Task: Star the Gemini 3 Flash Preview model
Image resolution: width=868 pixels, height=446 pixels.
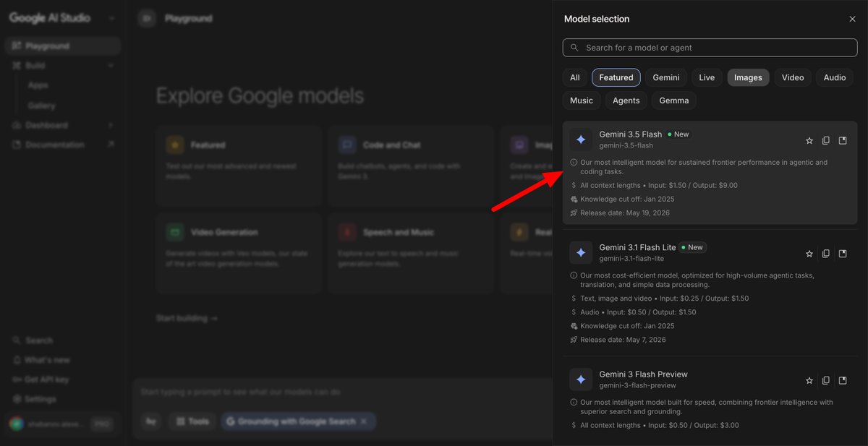Action: tap(809, 380)
